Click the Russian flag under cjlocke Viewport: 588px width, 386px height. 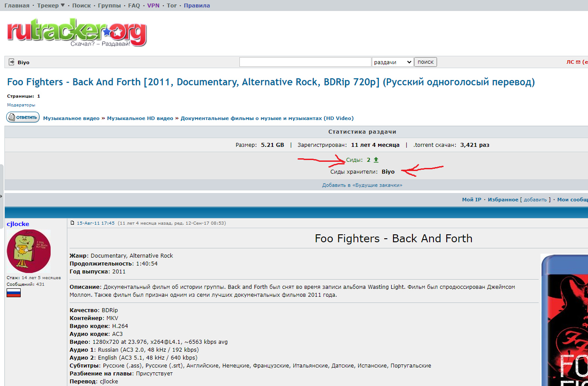point(14,293)
